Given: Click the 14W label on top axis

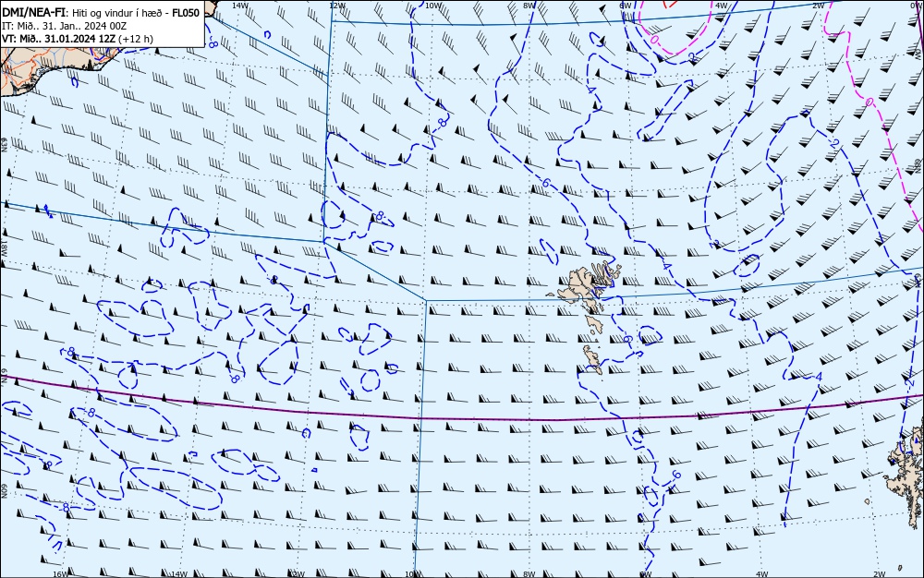Looking at the screenshot, I should click(240, 5).
